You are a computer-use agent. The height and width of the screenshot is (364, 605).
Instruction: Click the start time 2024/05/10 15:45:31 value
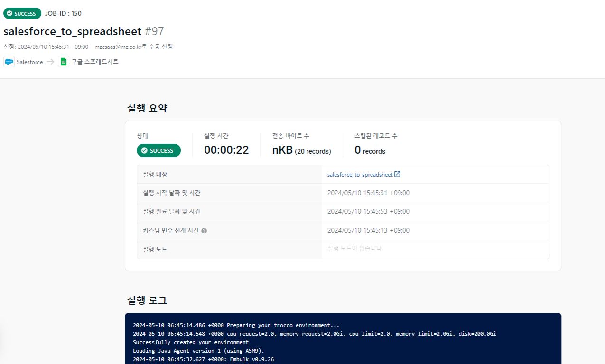pos(368,193)
